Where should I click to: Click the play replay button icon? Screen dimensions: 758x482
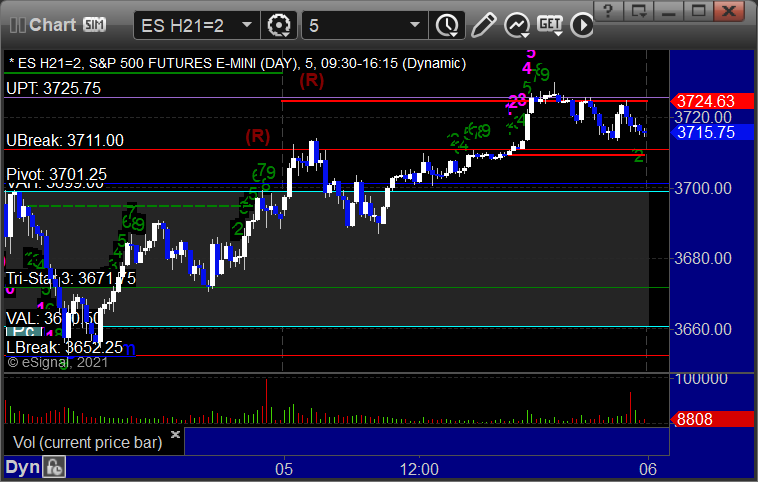582,25
